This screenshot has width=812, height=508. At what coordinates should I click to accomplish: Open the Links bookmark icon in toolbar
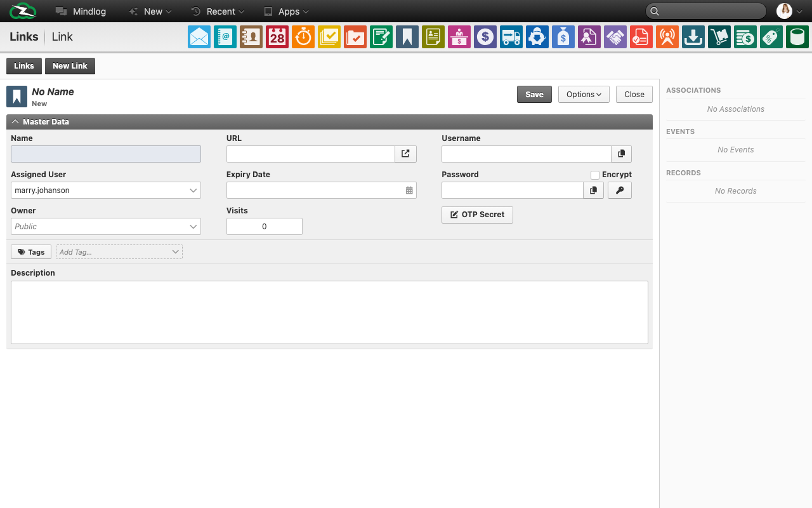point(407,37)
